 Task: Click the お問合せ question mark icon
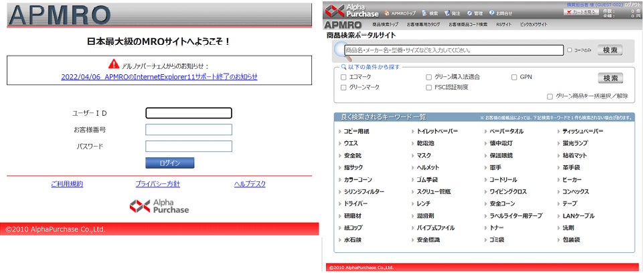point(492,13)
